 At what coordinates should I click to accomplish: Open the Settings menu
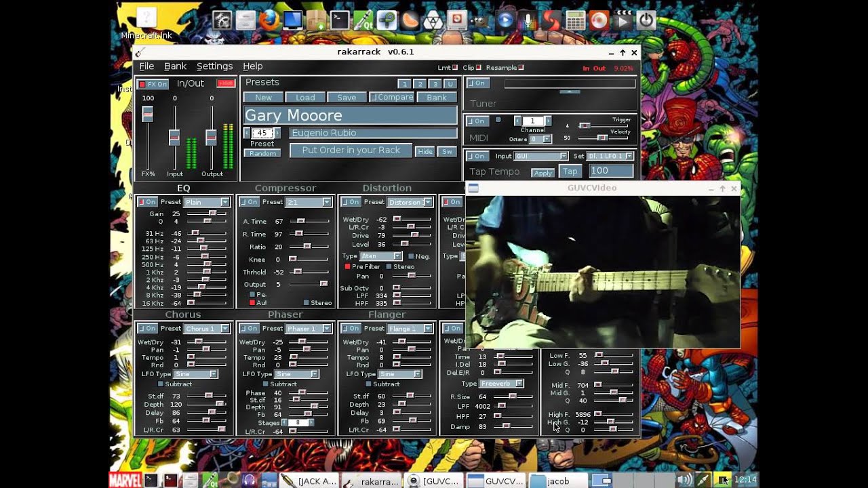tap(214, 66)
